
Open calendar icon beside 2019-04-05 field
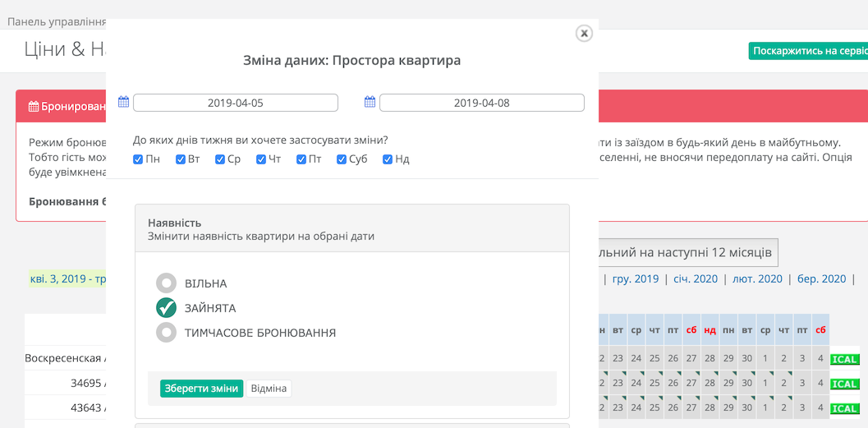(x=123, y=102)
